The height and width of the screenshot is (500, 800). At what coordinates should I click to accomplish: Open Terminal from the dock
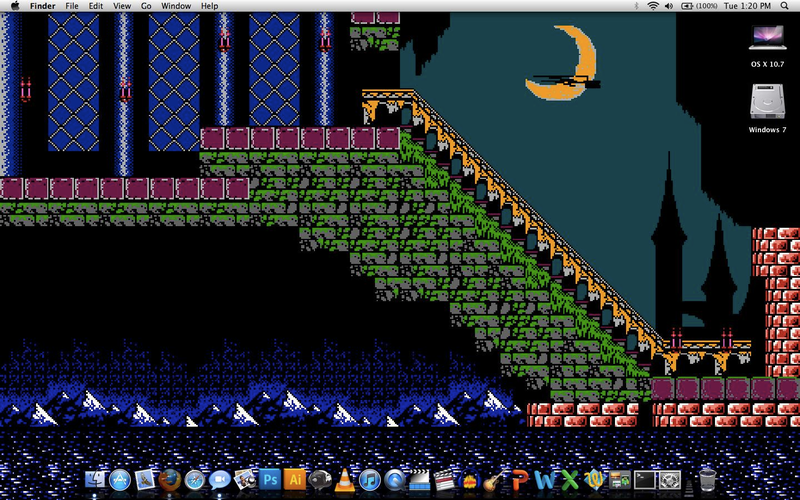(645, 480)
